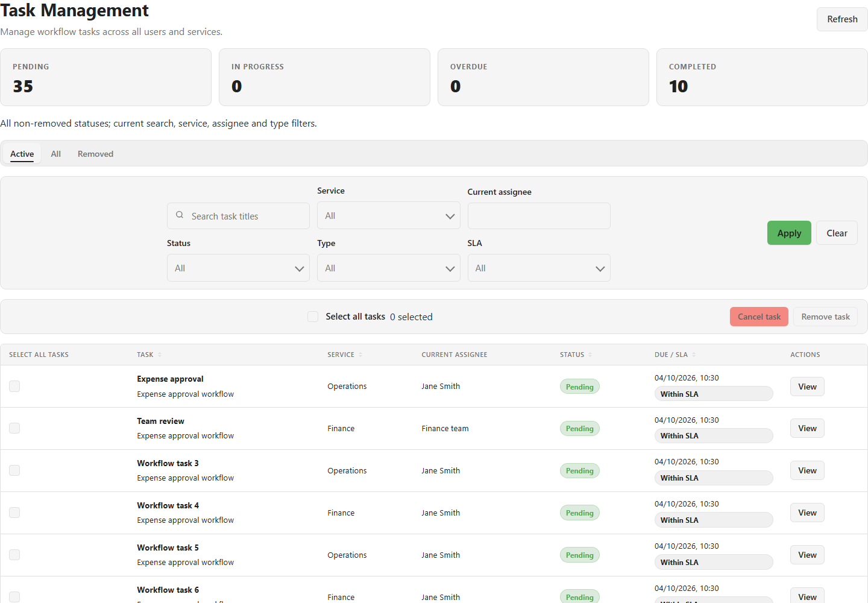Select the Workflow task 3 checkbox
The image size is (868, 603).
click(x=14, y=470)
